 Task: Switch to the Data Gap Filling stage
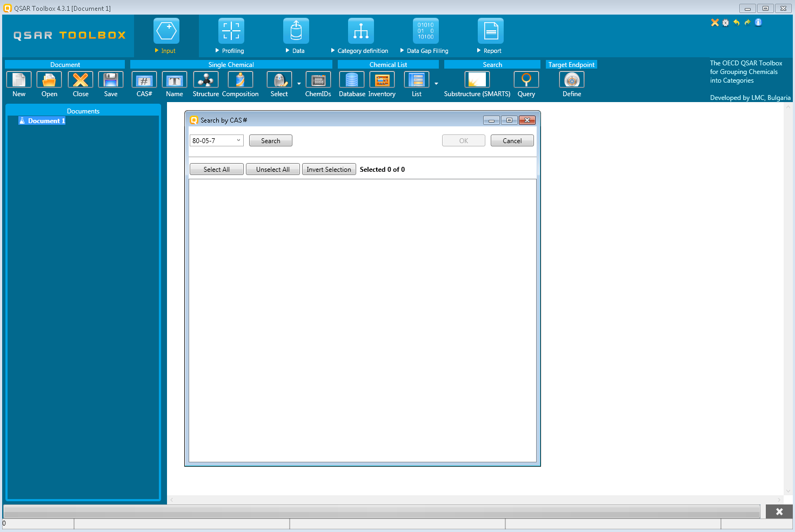pyautogui.click(x=426, y=36)
